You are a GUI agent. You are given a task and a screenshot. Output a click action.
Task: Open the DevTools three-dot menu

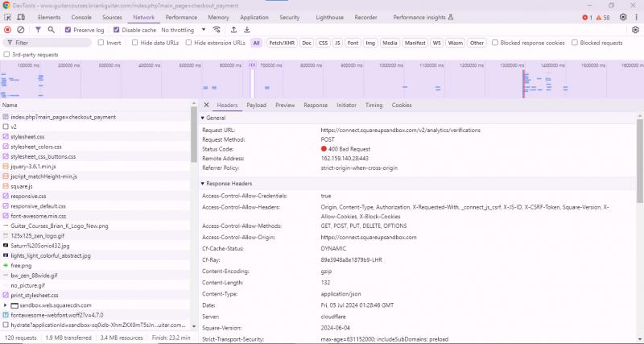(x=636, y=17)
